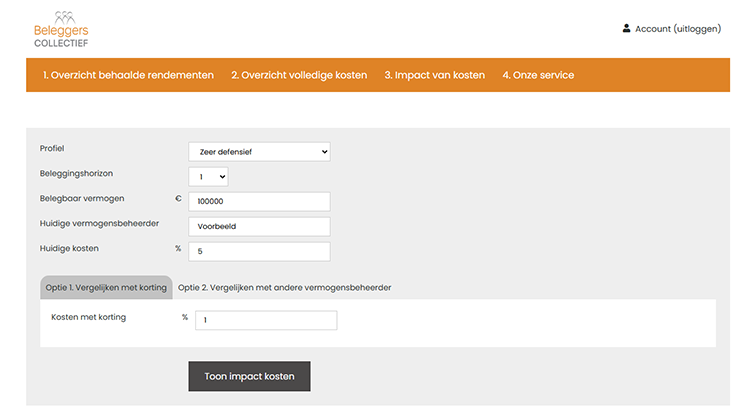This screenshot has height=412, width=750.
Task: Open the Beleggingshorizon dropdown
Action: [x=208, y=177]
